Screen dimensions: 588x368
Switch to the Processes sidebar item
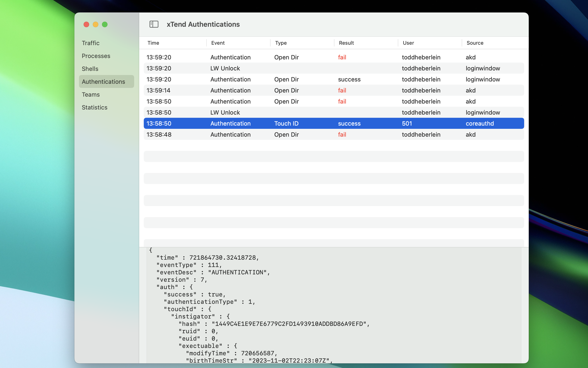(96, 56)
